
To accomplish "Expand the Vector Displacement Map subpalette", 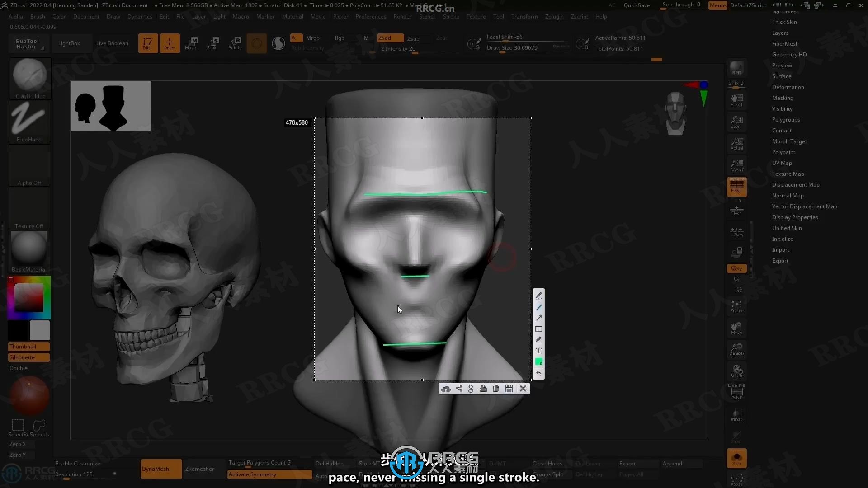I will pos(804,206).
